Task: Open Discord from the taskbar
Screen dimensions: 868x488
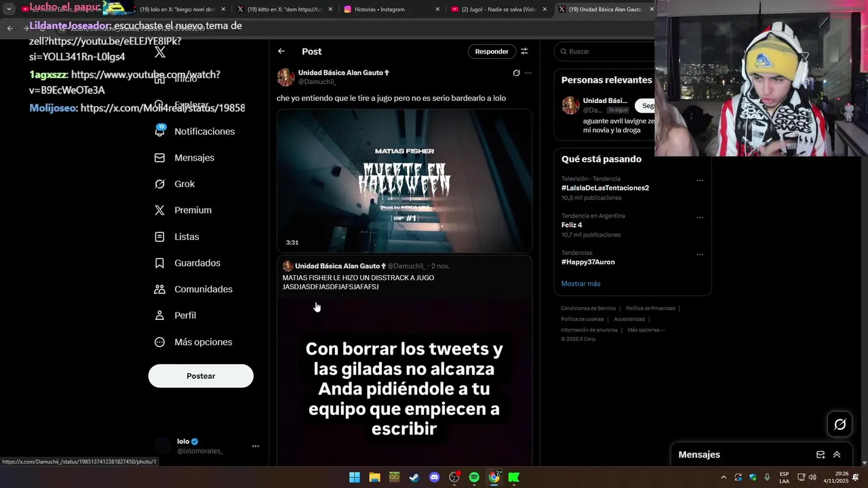Action: 435,477
